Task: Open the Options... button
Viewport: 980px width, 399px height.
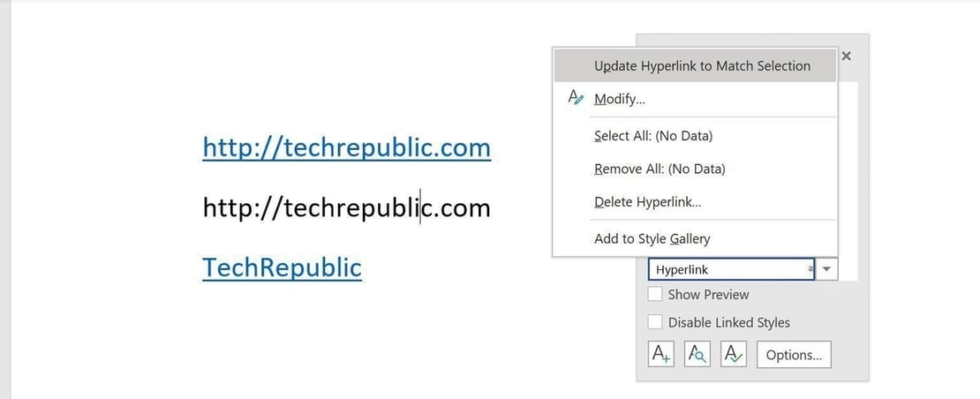Action: tap(793, 355)
